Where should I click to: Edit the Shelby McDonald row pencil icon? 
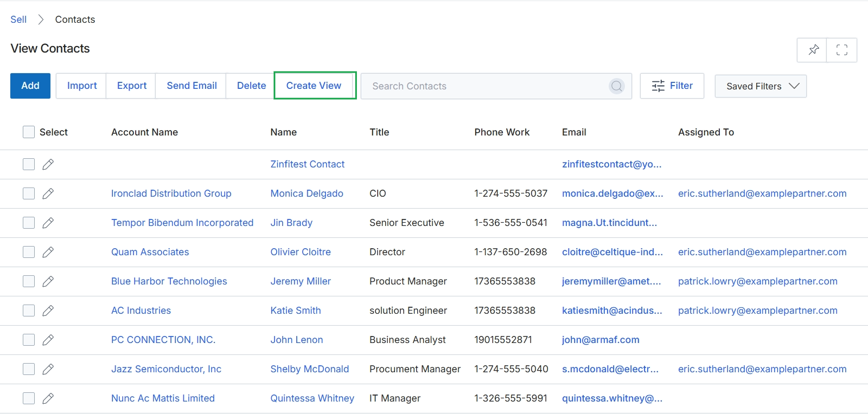tap(48, 369)
